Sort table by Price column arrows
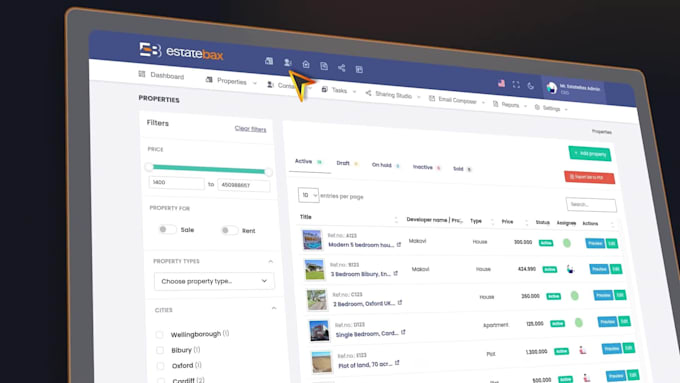680x383 pixels. pyautogui.click(x=526, y=223)
